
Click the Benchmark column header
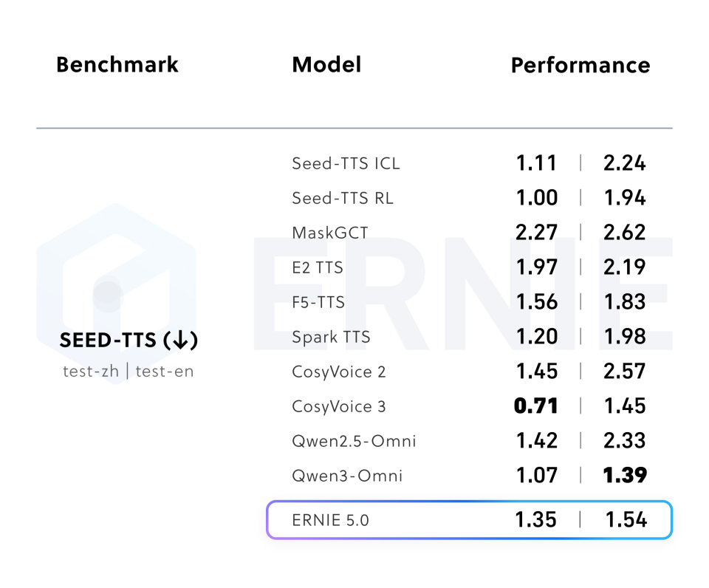[117, 65]
